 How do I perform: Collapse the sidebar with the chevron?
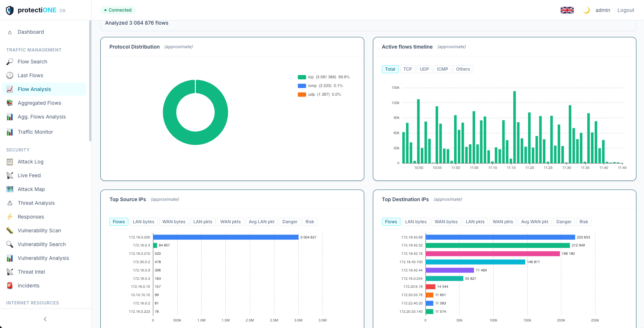click(45, 319)
